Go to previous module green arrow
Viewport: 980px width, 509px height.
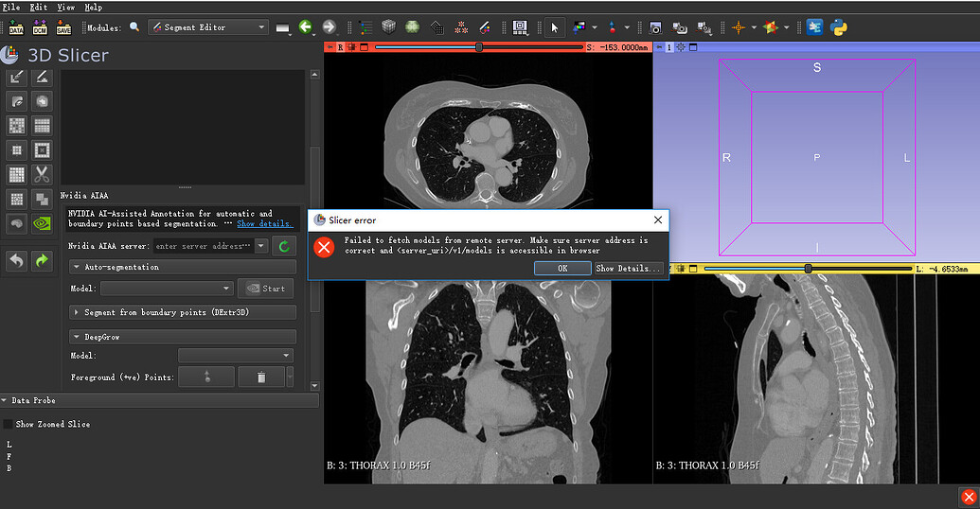(x=306, y=26)
